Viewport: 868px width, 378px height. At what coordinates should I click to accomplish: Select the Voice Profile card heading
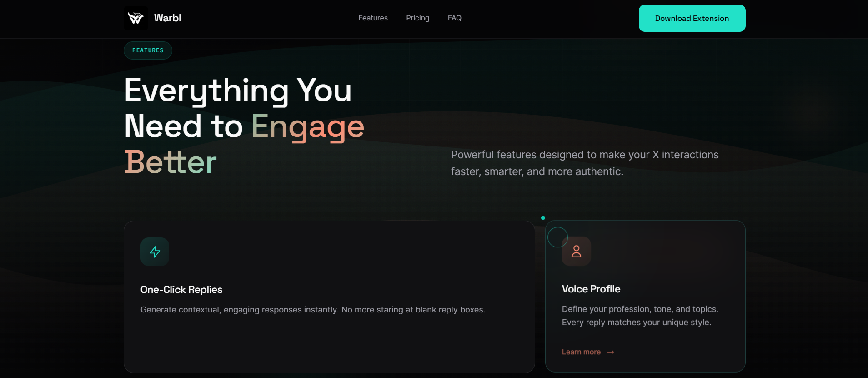[x=591, y=289]
